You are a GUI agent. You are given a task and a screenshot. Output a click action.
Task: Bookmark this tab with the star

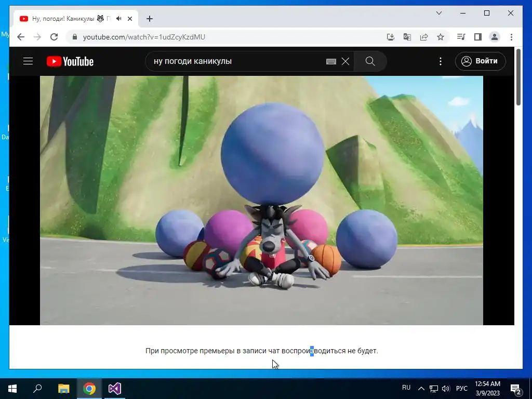coord(441,37)
